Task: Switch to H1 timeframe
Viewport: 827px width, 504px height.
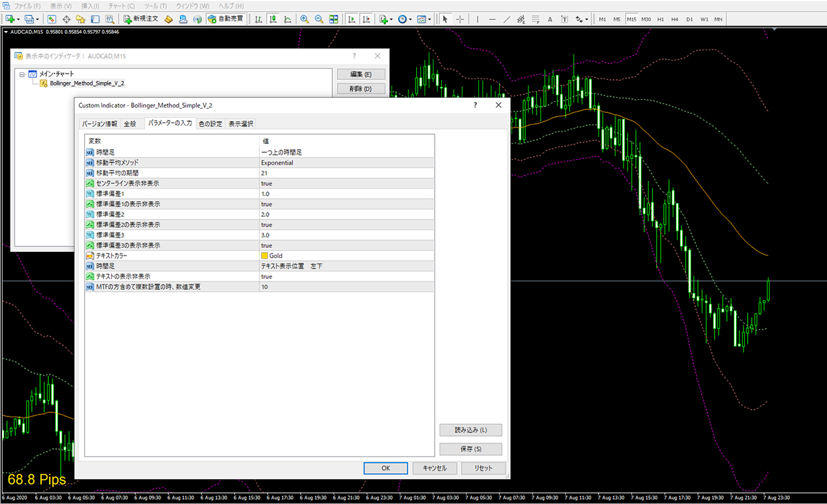Action: pos(660,19)
